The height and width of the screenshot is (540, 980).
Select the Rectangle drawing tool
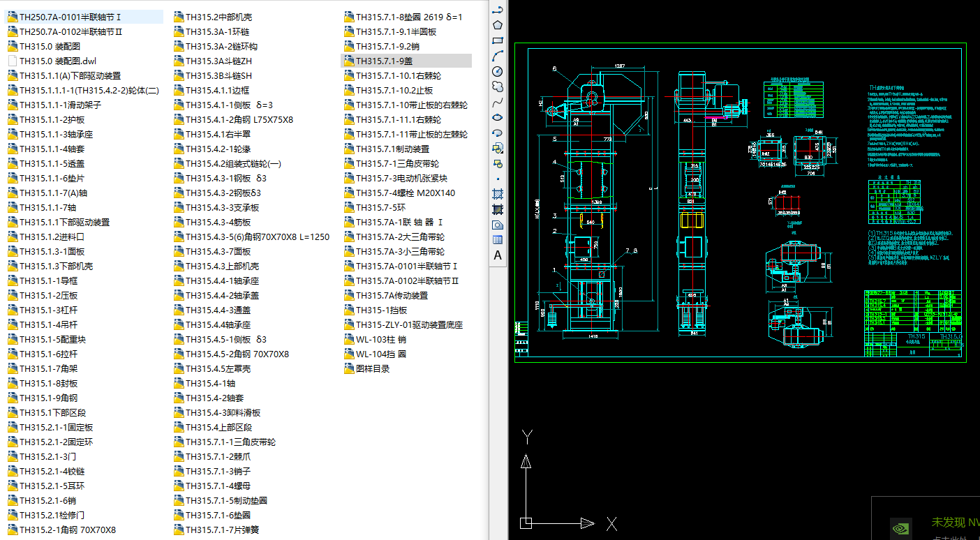point(497,40)
